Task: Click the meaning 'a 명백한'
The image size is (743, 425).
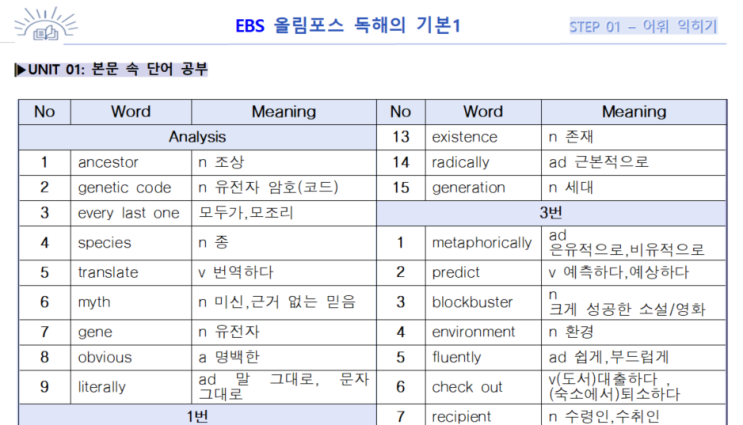Action: [229, 357]
